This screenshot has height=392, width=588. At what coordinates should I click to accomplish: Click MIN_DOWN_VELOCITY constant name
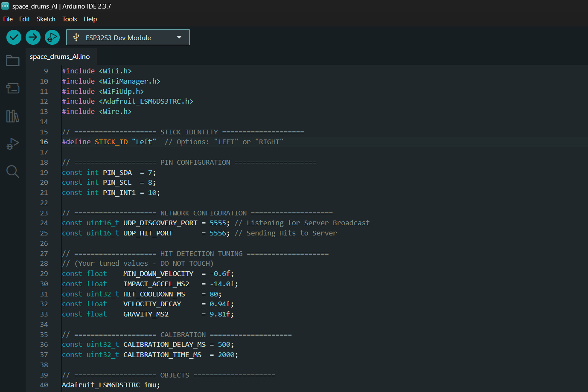coord(158,274)
